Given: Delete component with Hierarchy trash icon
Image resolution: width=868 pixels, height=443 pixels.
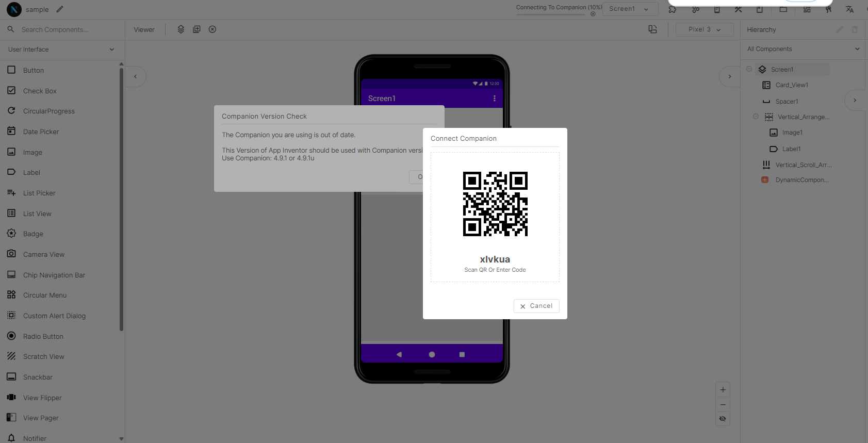Looking at the screenshot, I should (855, 29).
